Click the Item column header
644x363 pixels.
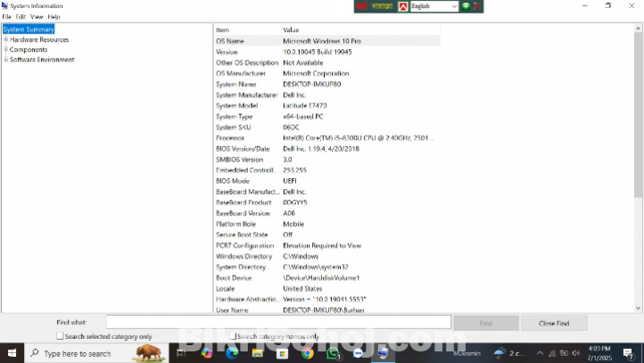pyautogui.click(x=248, y=30)
